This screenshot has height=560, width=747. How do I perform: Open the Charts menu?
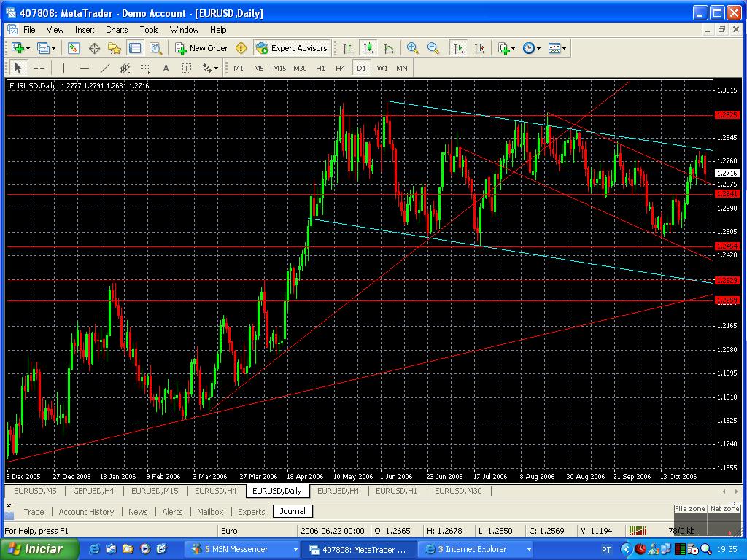(x=117, y=30)
